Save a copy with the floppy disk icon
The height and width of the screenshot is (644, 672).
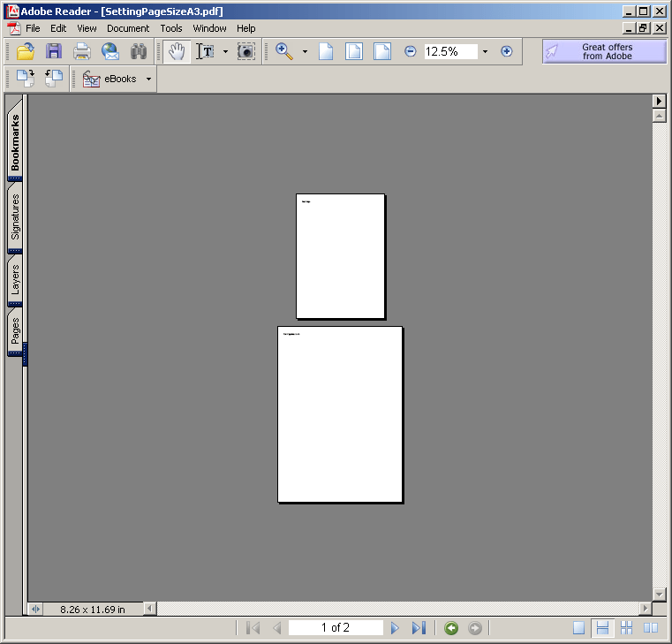pyautogui.click(x=54, y=51)
